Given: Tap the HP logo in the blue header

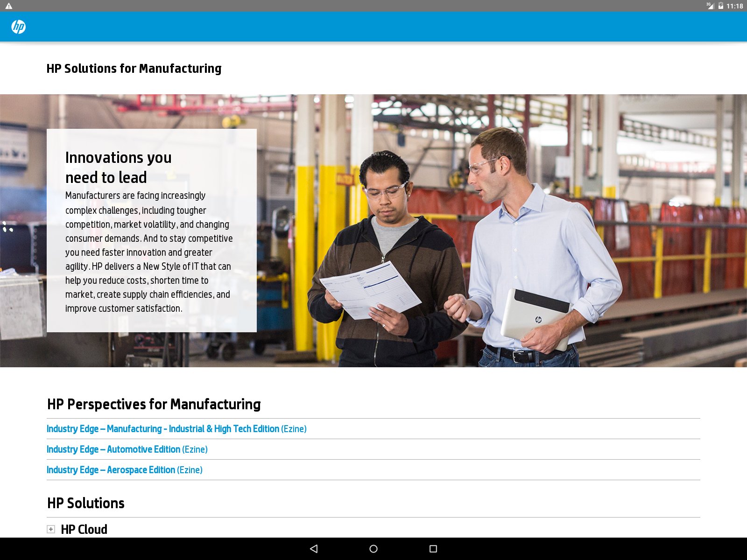Looking at the screenshot, I should coord(18,27).
